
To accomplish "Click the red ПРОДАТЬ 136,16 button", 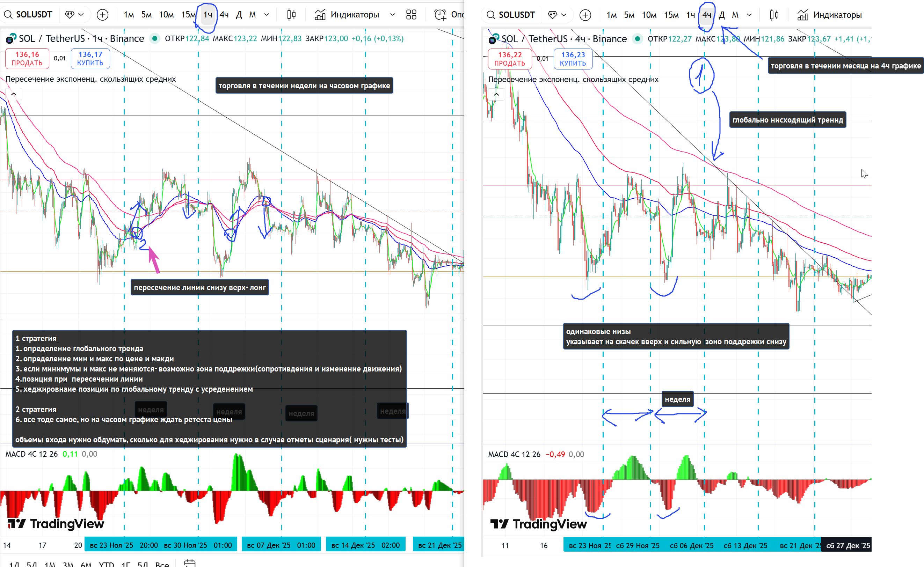I will [x=27, y=59].
